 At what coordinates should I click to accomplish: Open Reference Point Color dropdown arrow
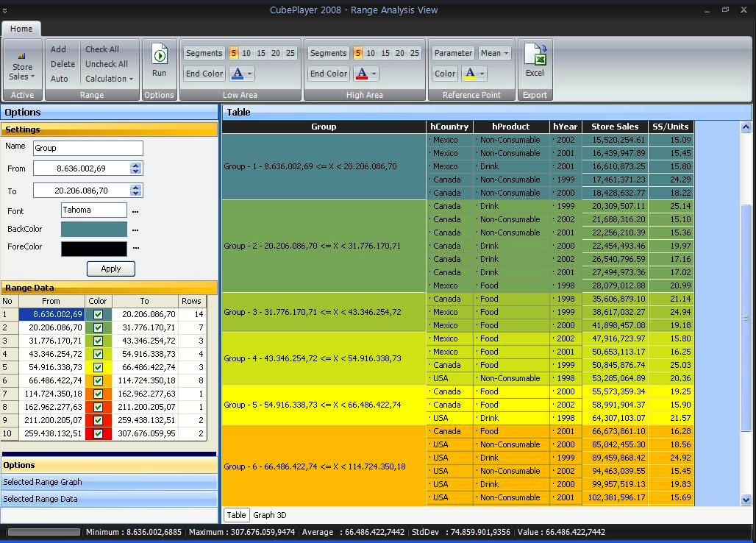pos(482,74)
